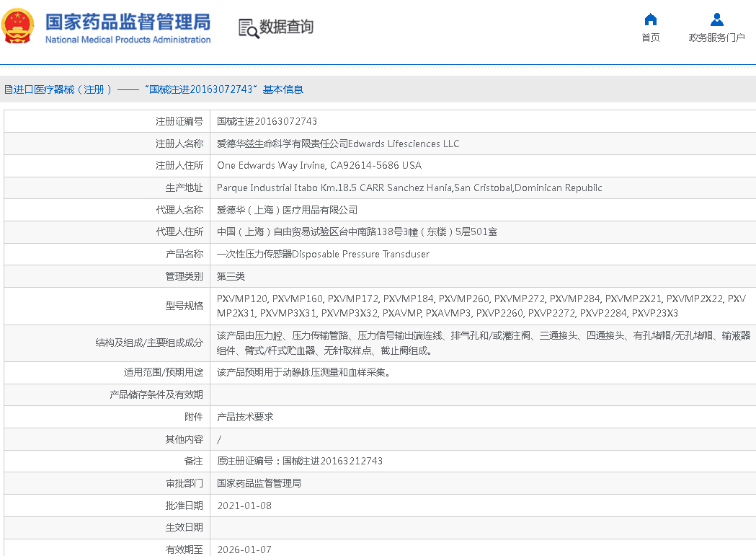The width and height of the screenshot is (756, 556).
Task: Click the 生效日期 row label
Action: [x=184, y=528]
